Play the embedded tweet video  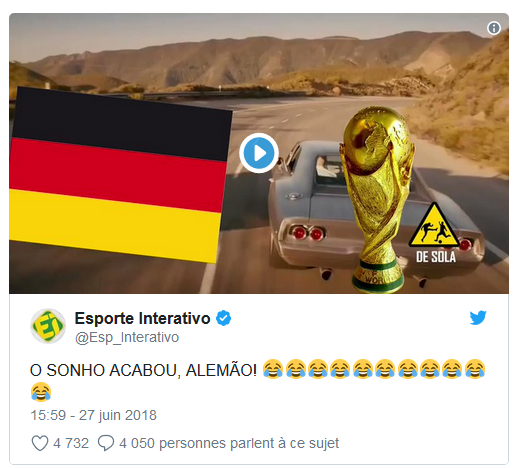coord(259,153)
